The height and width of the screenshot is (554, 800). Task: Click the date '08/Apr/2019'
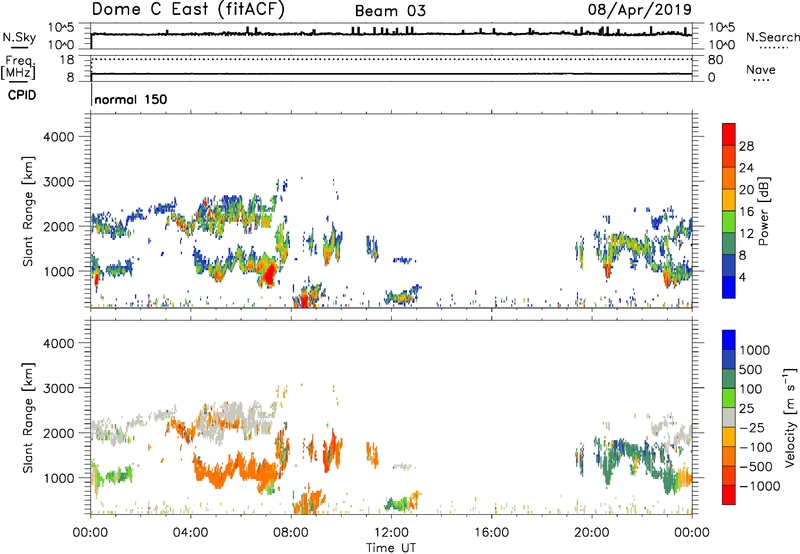tap(640, 10)
